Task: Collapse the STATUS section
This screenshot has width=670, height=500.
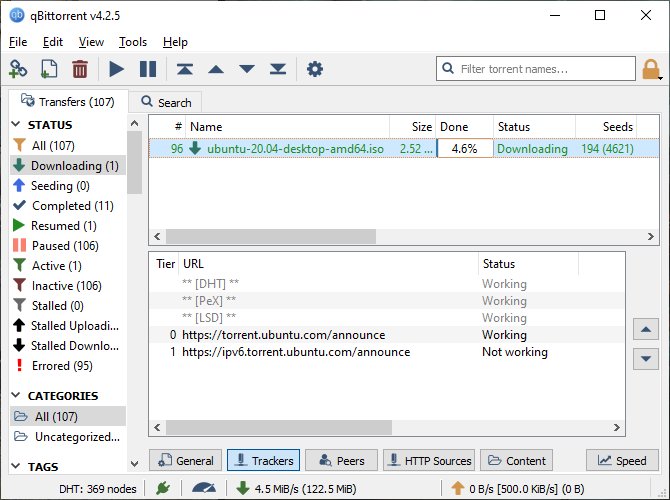Action: (x=16, y=124)
